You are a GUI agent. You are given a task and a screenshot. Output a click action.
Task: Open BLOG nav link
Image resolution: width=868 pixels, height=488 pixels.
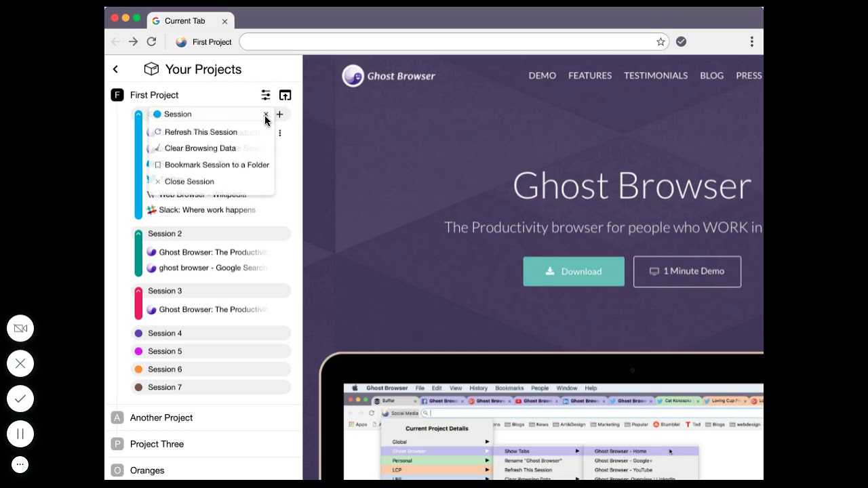(x=712, y=76)
